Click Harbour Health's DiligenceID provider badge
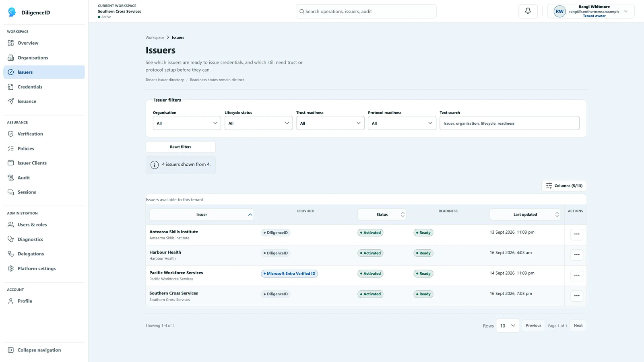This screenshot has height=362, width=644. click(275, 253)
